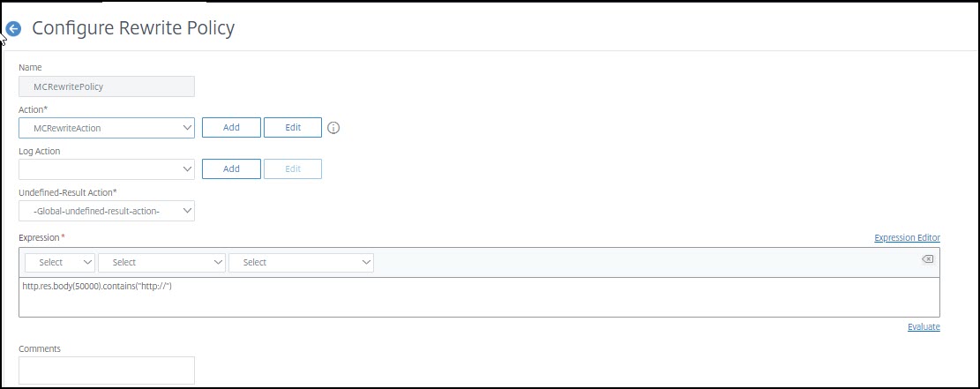Open the third expression Select dropdown
Viewport: 980px width, 389px height.
302,263
